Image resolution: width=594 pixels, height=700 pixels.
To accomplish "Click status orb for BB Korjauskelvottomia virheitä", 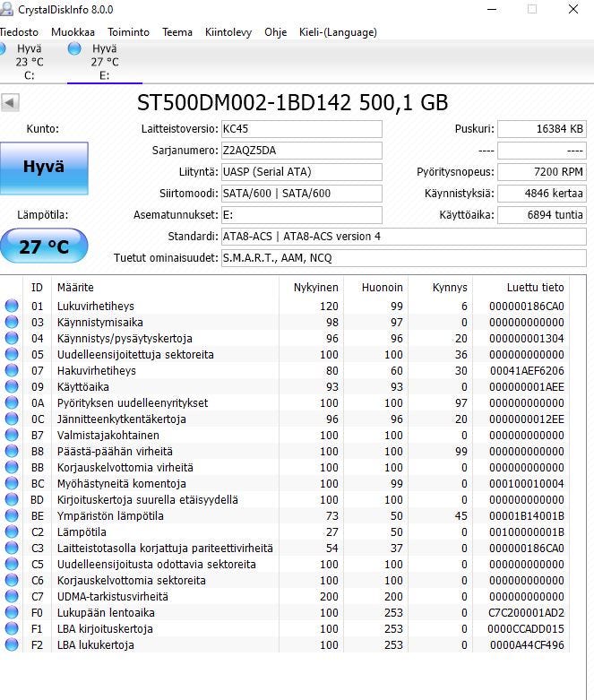I will [x=12, y=467].
